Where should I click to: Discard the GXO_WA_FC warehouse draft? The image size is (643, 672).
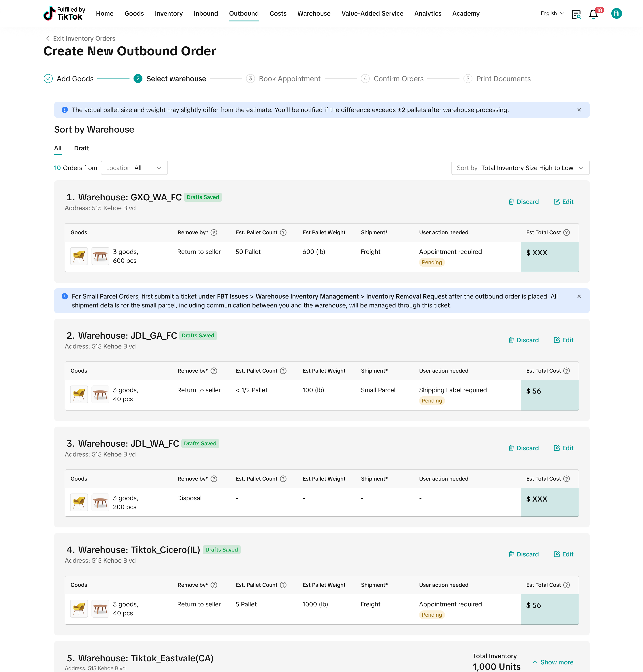point(523,202)
